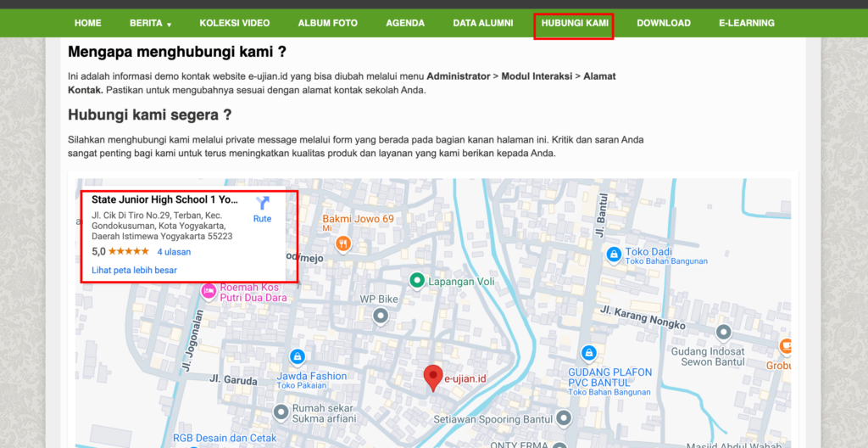This screenshot has height=448, width=868.
Task: Click the GUDANG PLAFON PVC BANTUL marker
Action: (x=588, y=353)
